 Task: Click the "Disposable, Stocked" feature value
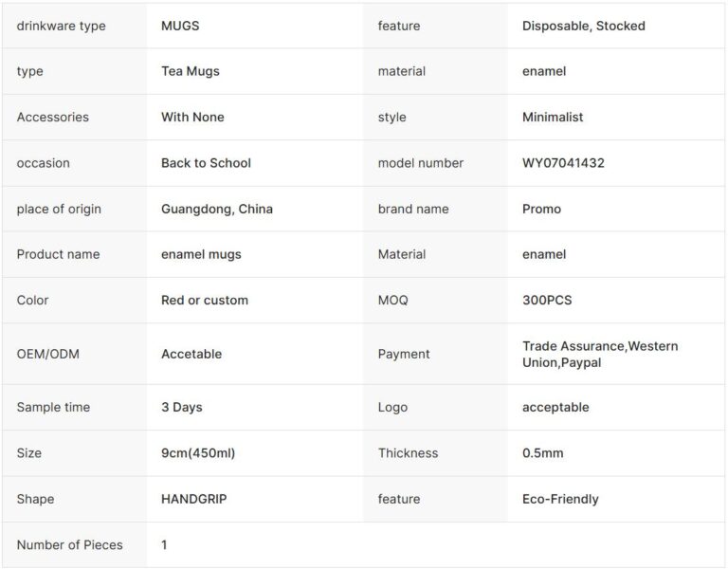point(583,26)
